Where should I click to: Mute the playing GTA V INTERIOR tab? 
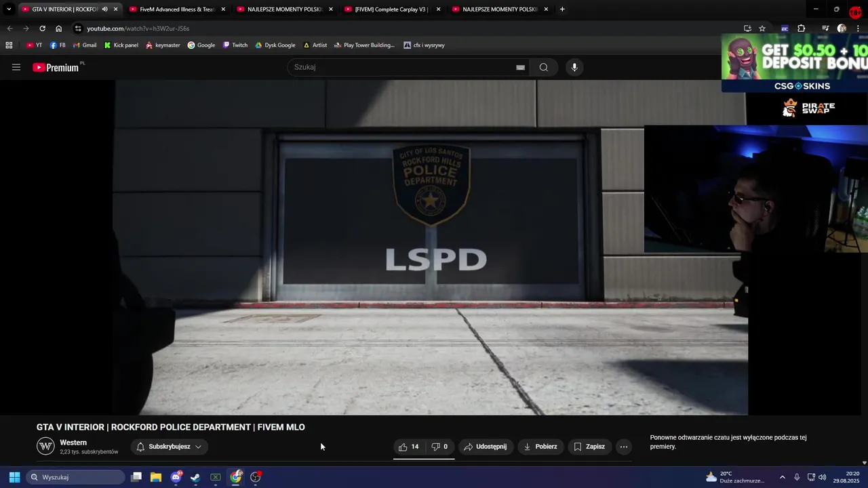104,9
